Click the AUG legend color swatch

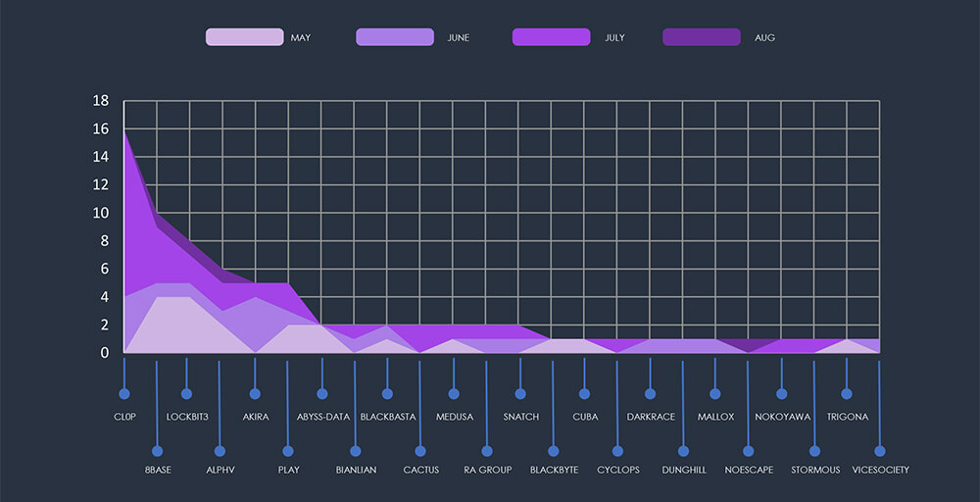pyautogui.click(x=702, y=37)
